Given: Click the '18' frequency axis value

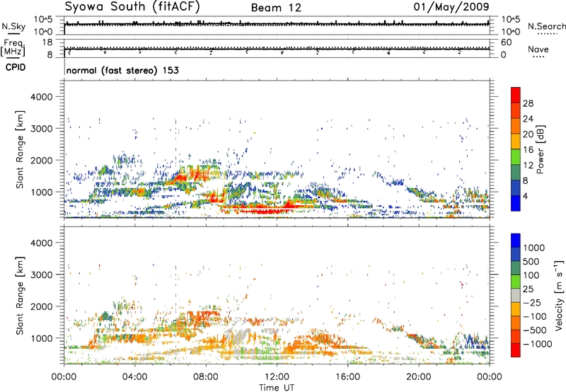Looking at the screenshot, I should 47,42.
